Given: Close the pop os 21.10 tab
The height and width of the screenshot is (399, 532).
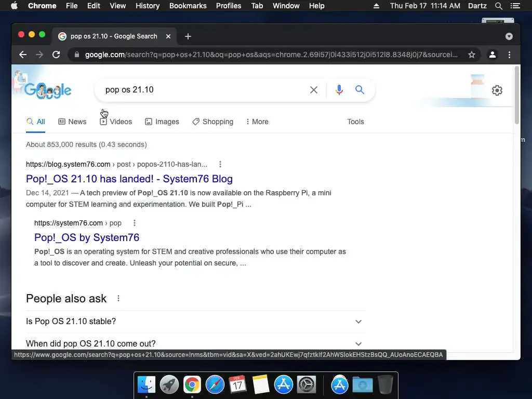Looking at the screenshot, I should 168,36.
